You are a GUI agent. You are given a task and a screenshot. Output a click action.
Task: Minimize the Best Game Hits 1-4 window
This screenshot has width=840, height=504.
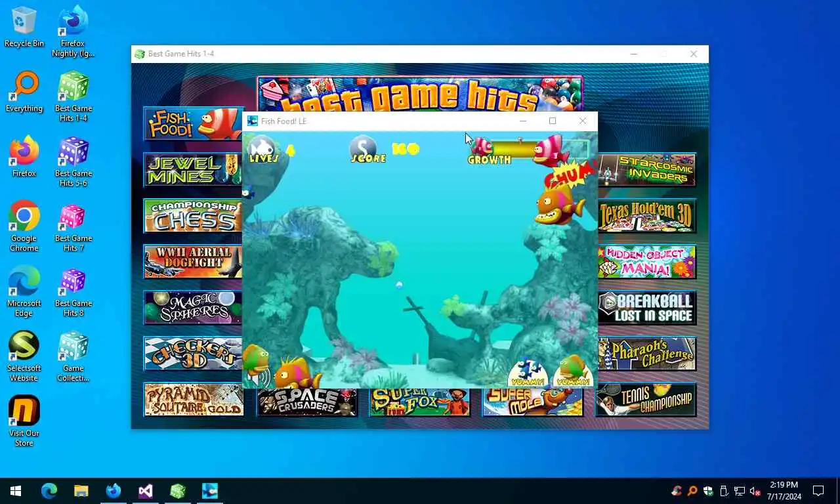(633, 54)
